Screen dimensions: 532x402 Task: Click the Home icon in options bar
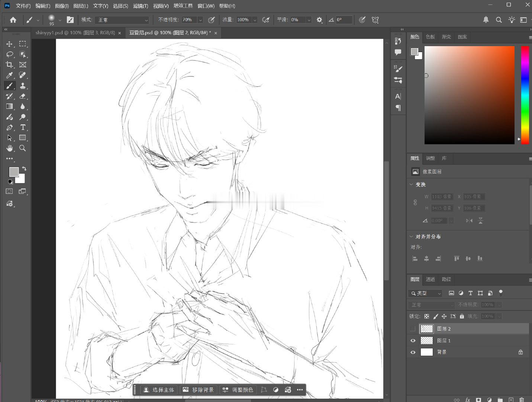pyautogui.click(x=13, y=20)
